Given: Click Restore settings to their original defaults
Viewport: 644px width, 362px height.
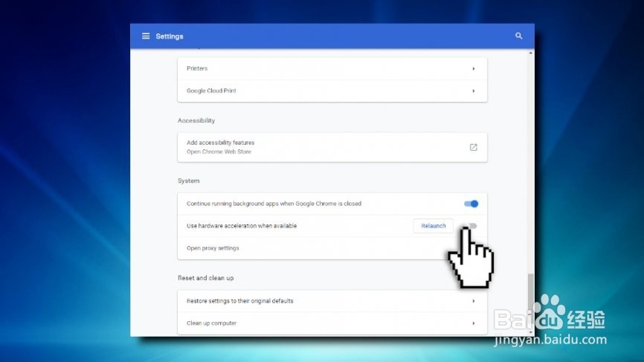Looking at the screenshot, I should [240, 301].
